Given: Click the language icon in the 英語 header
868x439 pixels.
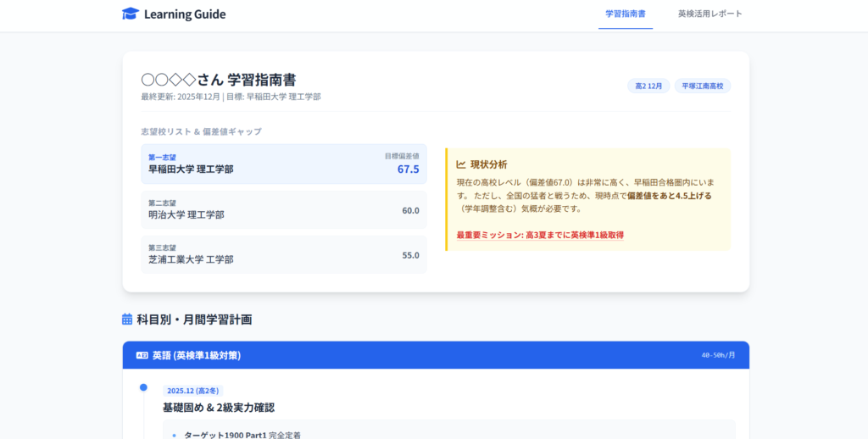Looking at the screenshot, I should coord(142,355).
